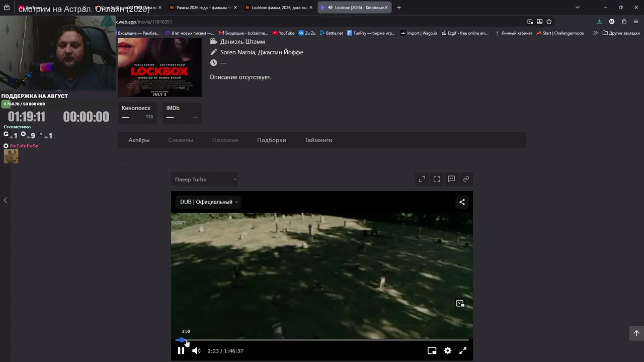Click the Lockbox movie poster
Image resolution: width=644 pixels, height=362 pixels.
[159, 67]
